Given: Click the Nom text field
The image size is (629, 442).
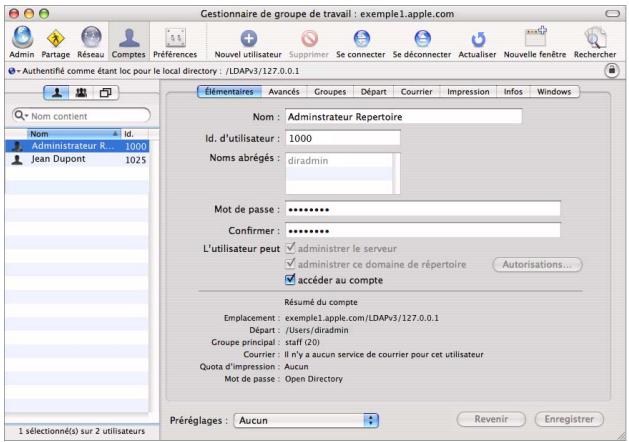Looking at the screenshot, I should coord(404,117).
